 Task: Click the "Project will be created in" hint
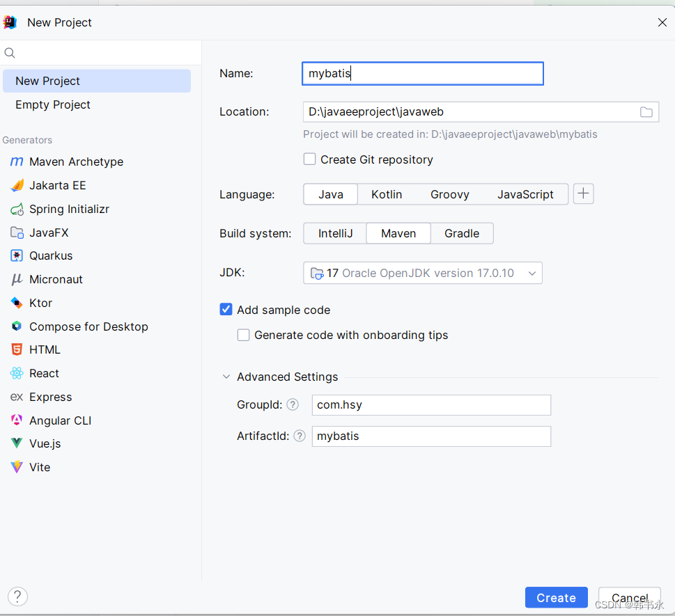[x=450, y=134]
